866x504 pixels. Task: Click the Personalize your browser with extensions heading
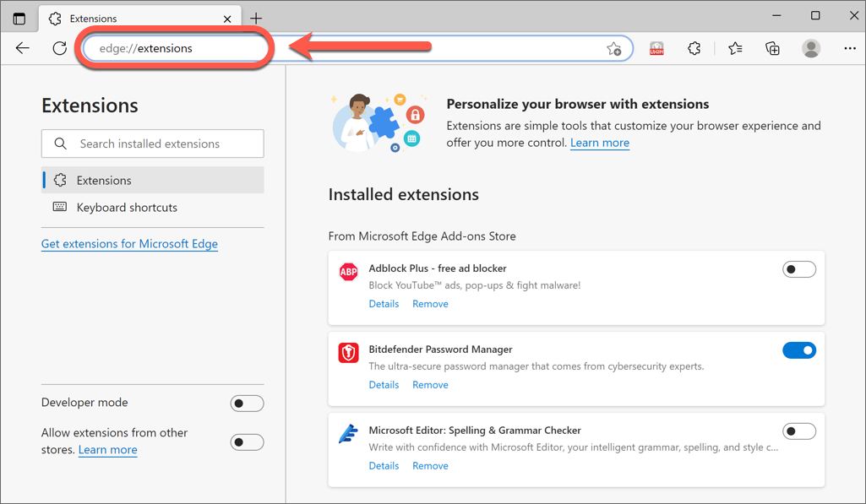pyautogui.click(x=578, y=104)
